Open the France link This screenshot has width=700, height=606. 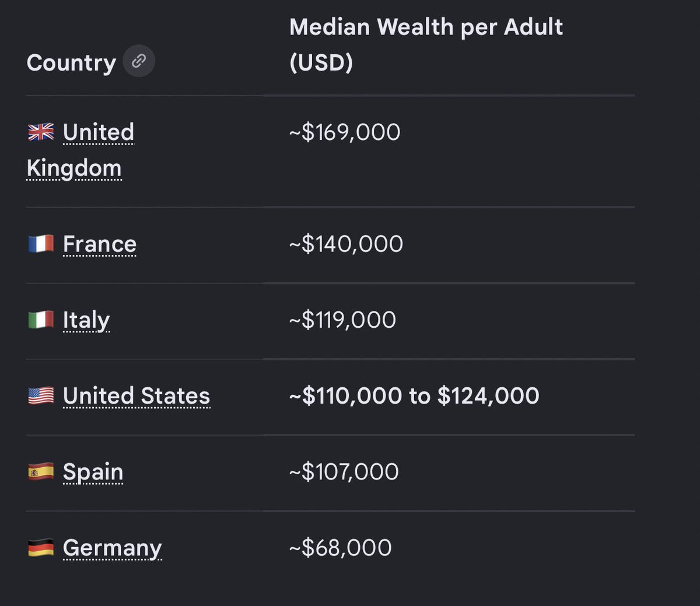(x=100, y=244)
